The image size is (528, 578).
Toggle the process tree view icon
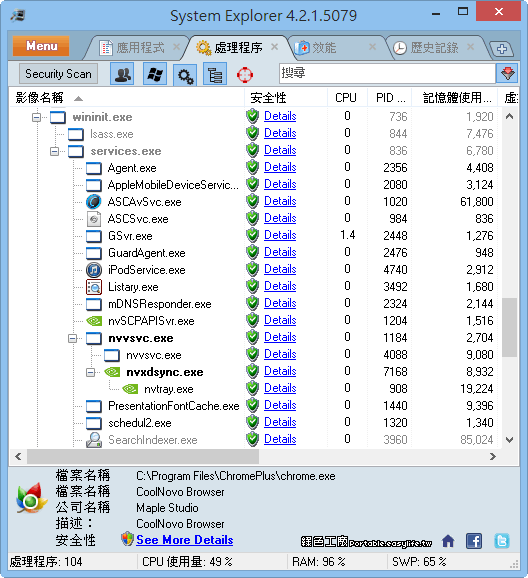pyautogui.click(x=215, y=74)
